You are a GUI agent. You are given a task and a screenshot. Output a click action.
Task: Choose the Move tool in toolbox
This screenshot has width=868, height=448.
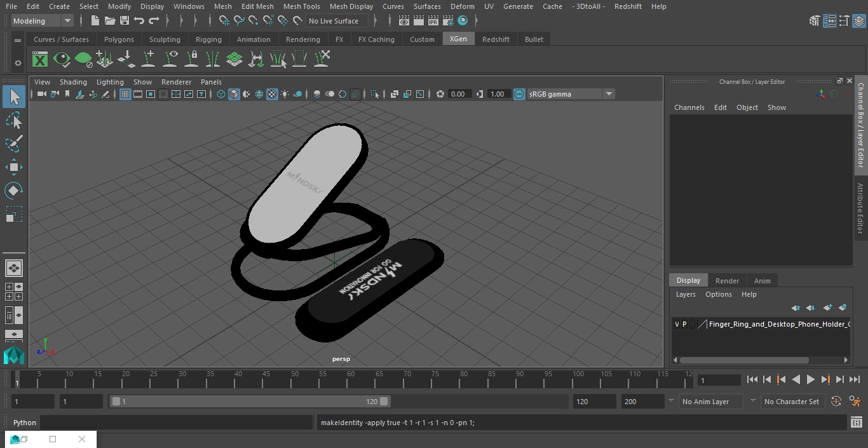tap(14, 167)
